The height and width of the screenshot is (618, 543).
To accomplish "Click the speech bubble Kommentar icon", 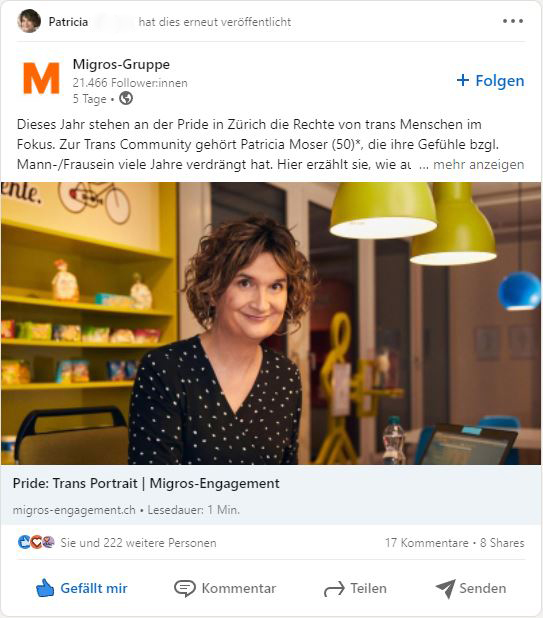I will click(x=184, y=588).
